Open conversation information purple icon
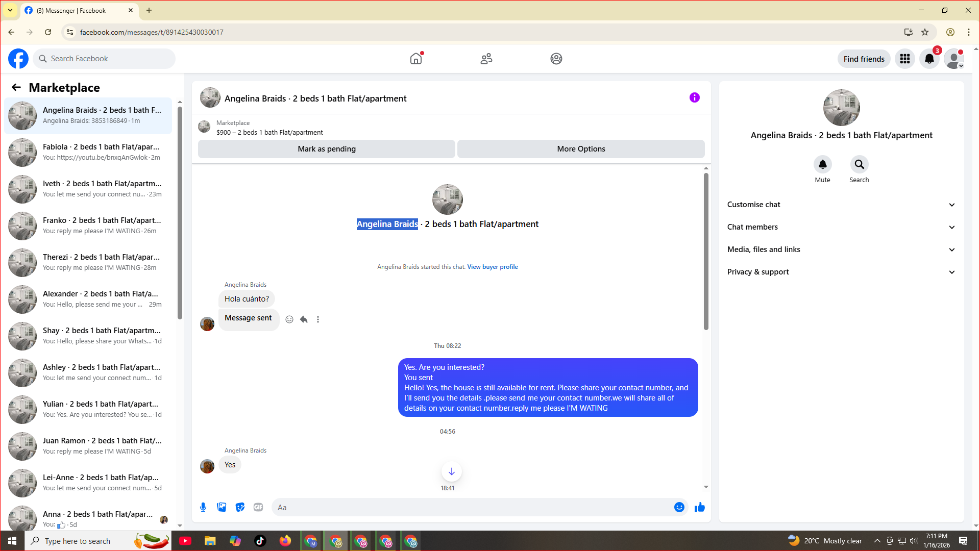Viewport: 980px width, 551px height. pyautogui.click(x=694, y=97)
